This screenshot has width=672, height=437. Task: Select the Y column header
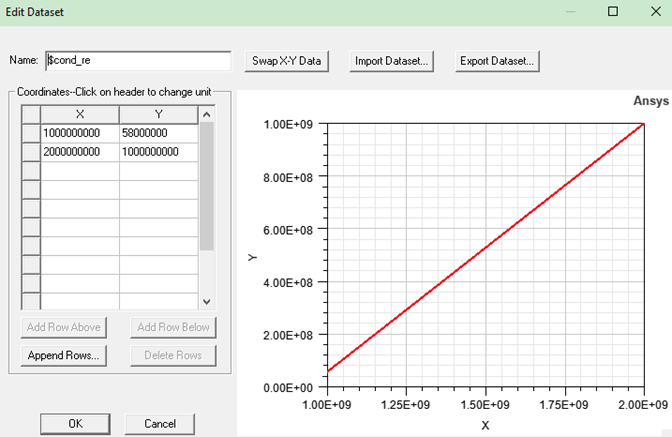[159, 115]
